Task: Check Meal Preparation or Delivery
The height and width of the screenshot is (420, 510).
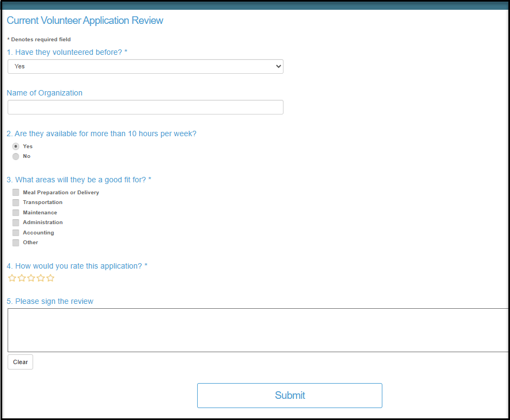Action: 16,193
